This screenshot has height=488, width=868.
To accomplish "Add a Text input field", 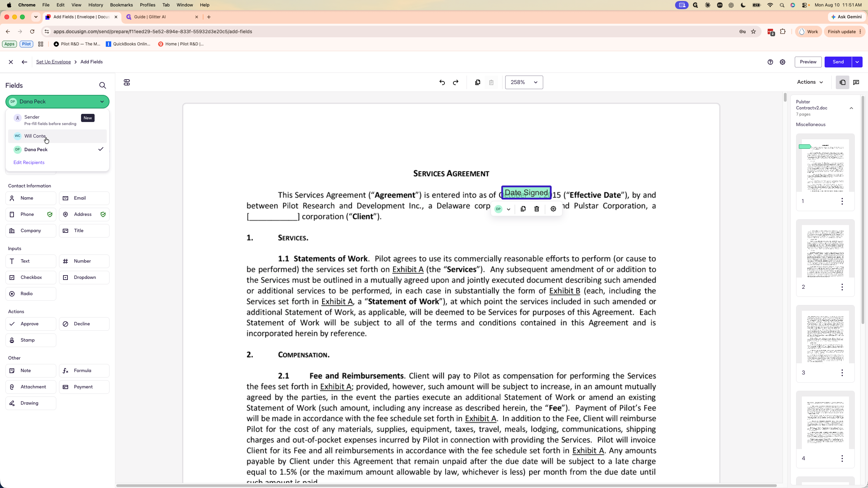I will pyautogui.click(x=31, y=261).
